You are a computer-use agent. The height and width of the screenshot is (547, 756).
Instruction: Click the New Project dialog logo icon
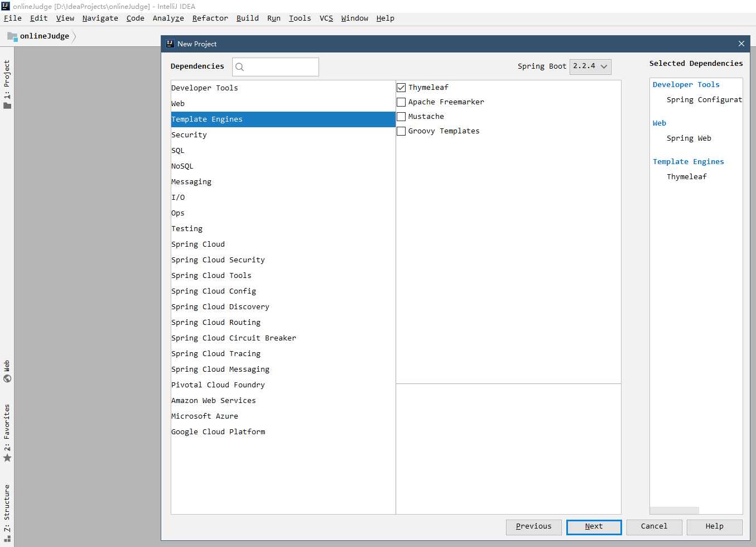170,44
